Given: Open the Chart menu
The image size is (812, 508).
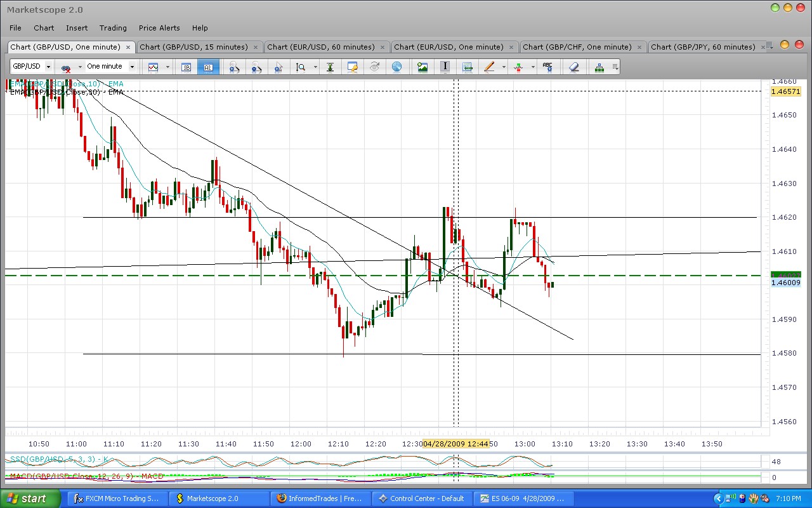Looking at the screenshot, I should tap(44, 28).
